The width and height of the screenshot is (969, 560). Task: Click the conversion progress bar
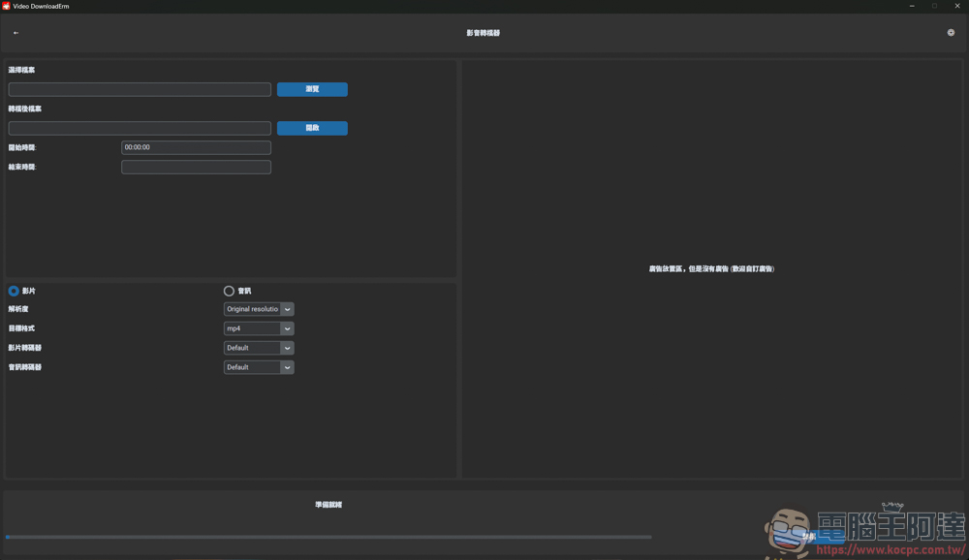[328, 537]
